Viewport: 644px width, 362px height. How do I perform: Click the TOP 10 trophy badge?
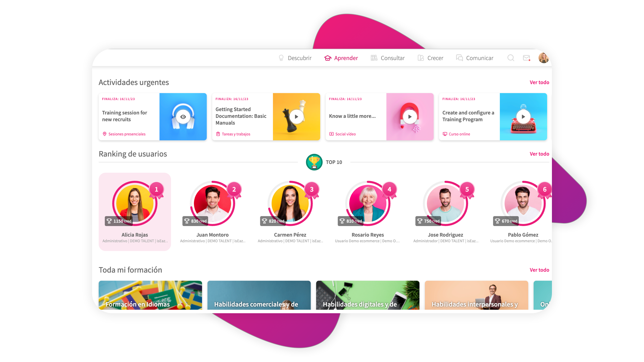[x=314, y=162]
